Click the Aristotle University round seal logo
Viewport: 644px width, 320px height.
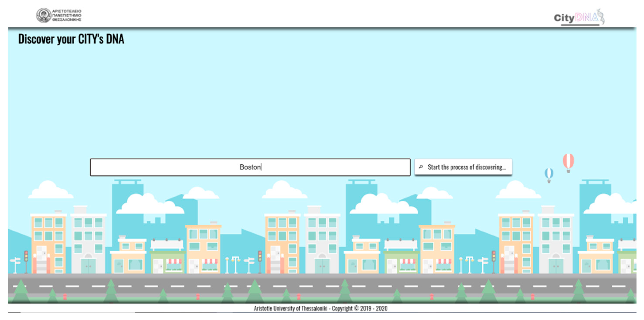[x=44, y=15]
